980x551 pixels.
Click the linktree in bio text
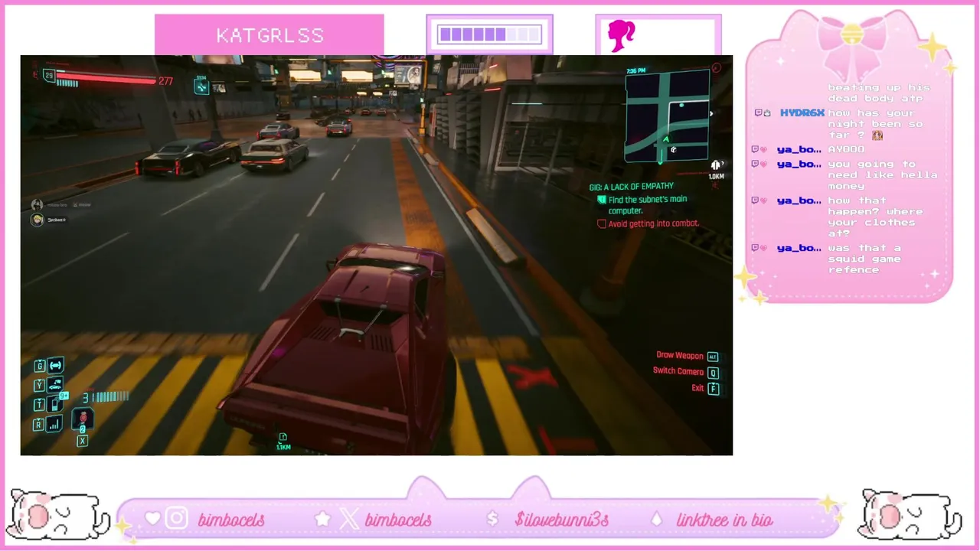pyautogui.click(x=724, y=520)
